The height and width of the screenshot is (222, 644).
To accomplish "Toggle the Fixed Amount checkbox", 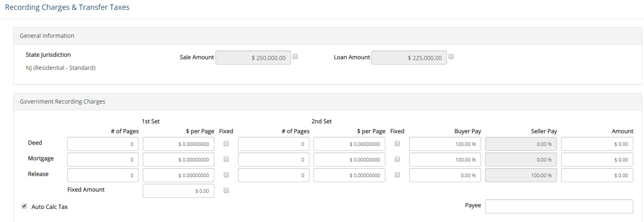I will [x=226, y=191].
